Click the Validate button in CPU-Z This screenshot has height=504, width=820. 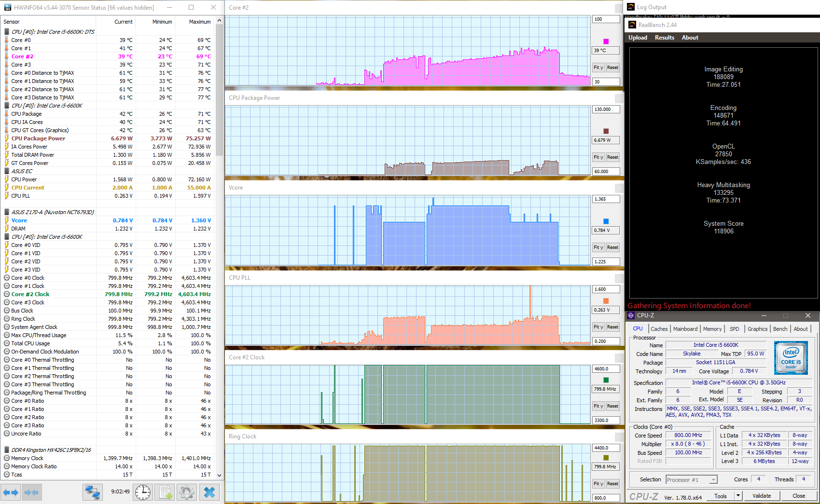pos(762,496)
